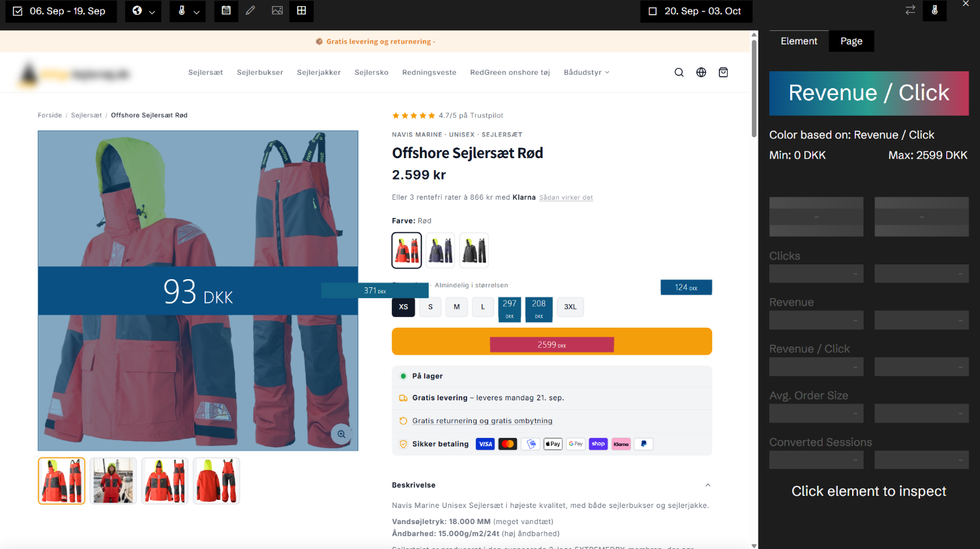Collapse the Beskrivelse section
This screenshot has height=549, width=980.
[707, 485]
